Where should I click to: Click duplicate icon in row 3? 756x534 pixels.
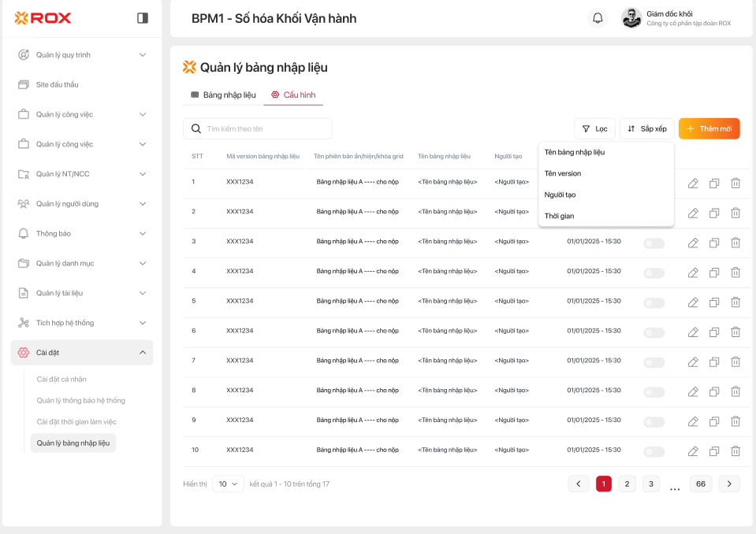714,243
